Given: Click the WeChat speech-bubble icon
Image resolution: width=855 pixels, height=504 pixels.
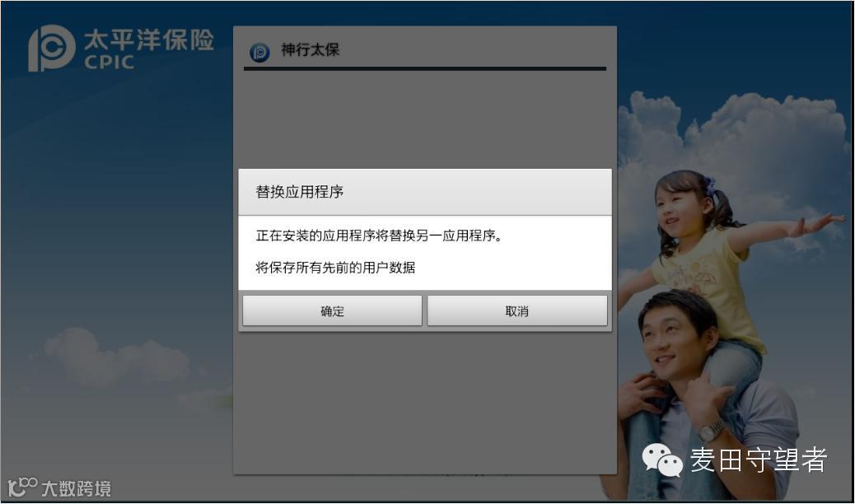Looking at the screenshot, I should 662,460.
